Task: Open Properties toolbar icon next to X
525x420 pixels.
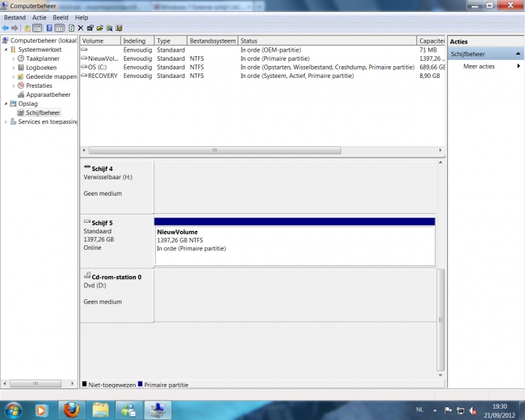Action: pyautogui.click(x=90, y=28)
